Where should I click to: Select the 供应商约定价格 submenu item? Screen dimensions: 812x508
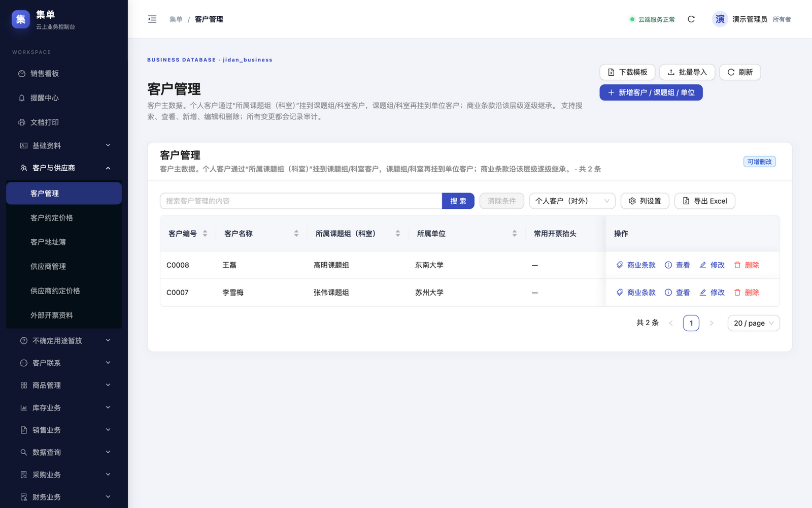coord(64,291)
